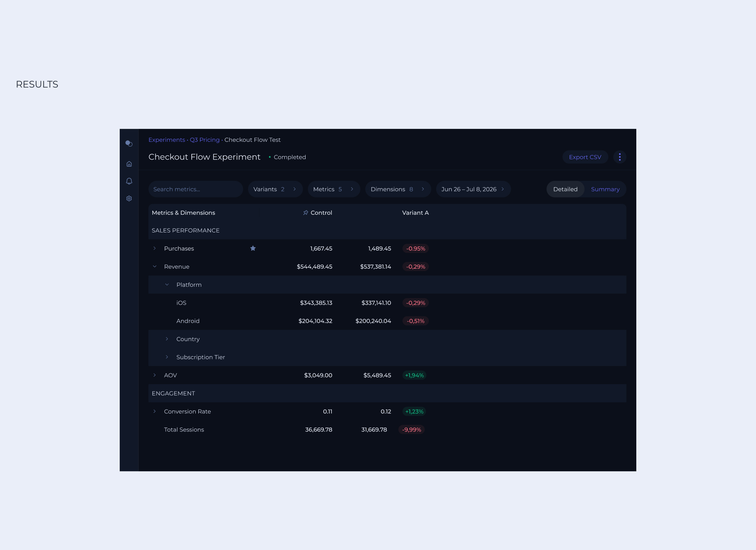Open the three-dot overflow menu
The height and width of the screenshot is (550, 756).
point(619,157)
